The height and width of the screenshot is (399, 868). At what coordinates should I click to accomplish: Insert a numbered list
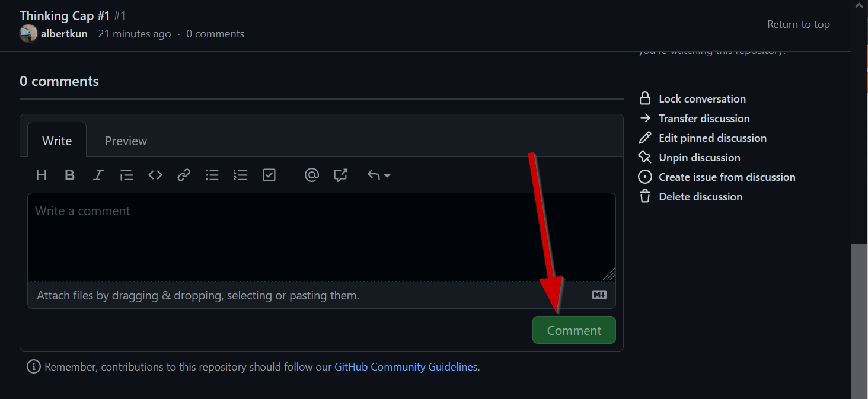(240, 175)
